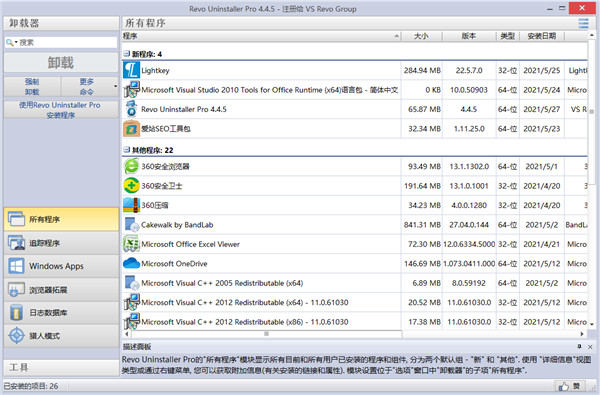600x395 pixels.
Task: Open the 日志数据库 module
Action: (x=61, y=313)
